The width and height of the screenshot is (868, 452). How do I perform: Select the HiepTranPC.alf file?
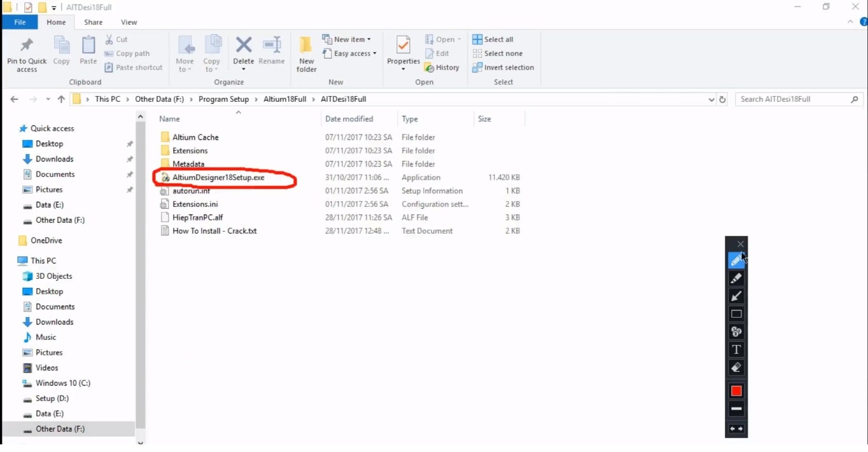point(198,218)
